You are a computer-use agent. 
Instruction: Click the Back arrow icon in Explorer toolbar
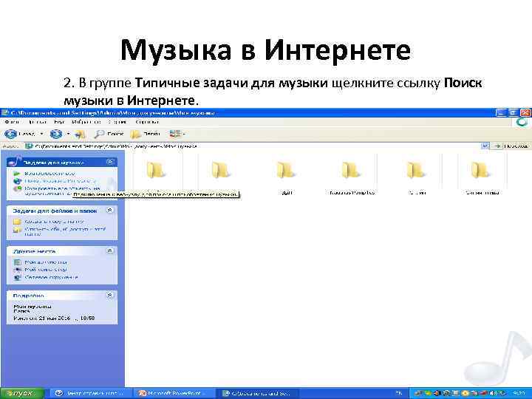11,134
